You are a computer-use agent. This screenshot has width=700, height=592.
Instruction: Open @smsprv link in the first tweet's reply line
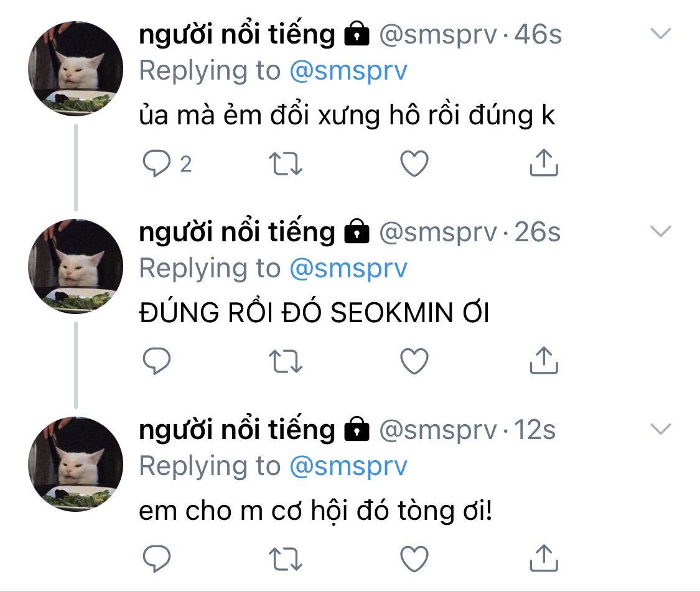pyautogui.click(x=348, y=71)
